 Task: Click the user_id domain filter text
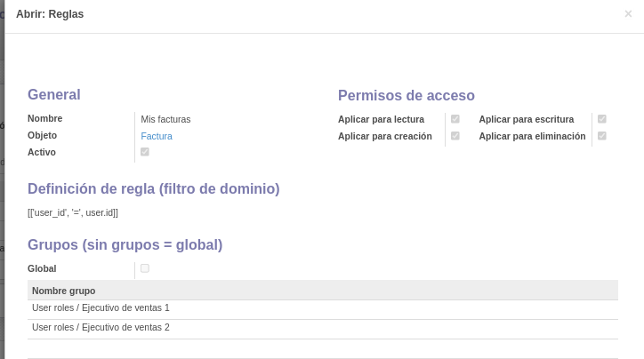click(73, 212)
